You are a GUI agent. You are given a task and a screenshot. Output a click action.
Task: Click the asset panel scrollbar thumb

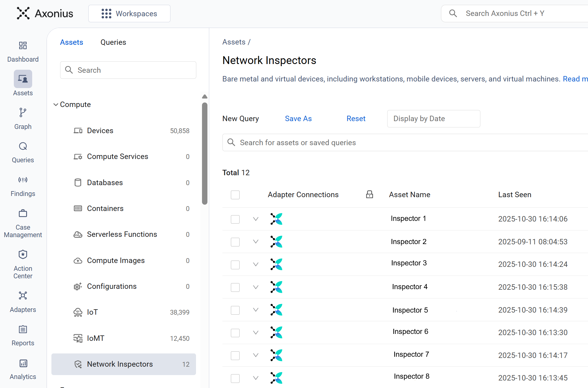point(205,153)
